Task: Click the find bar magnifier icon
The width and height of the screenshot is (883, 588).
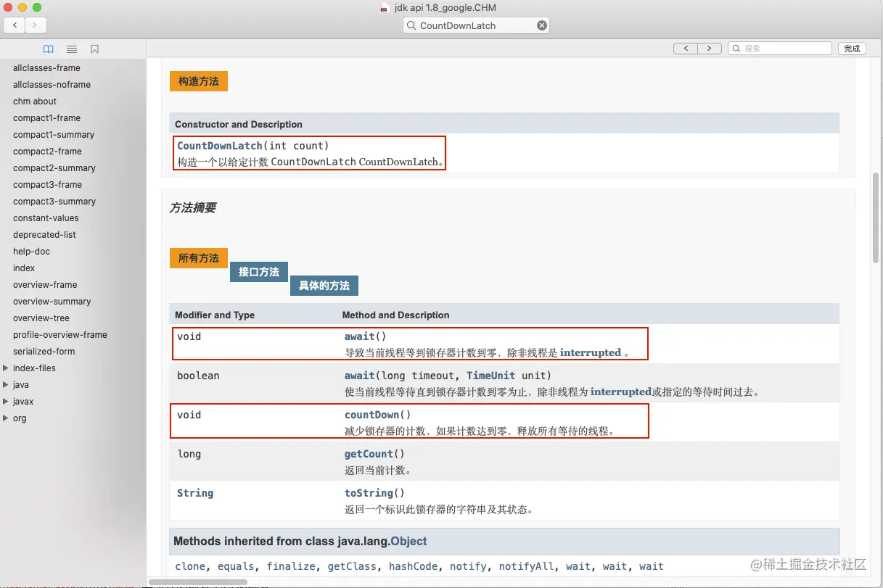Action: pyautogui.click(x=737, y=49)
